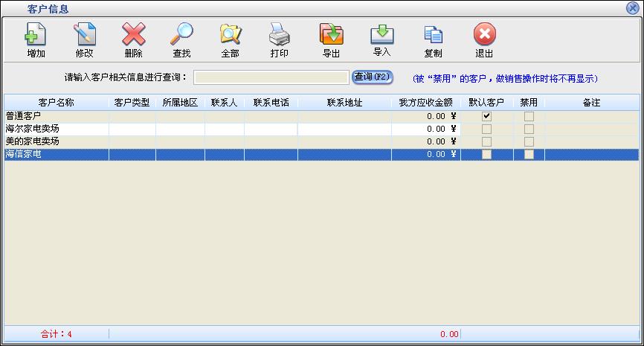Click the 我方应收金额 column header
Image resolution: width=644 pixels, height=346 pixels.
click(x=425, y=103)
